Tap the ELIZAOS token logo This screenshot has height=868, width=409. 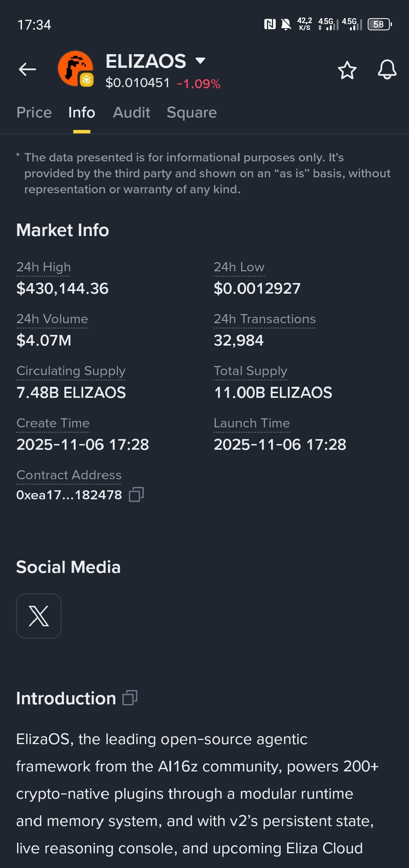[76, 69]
